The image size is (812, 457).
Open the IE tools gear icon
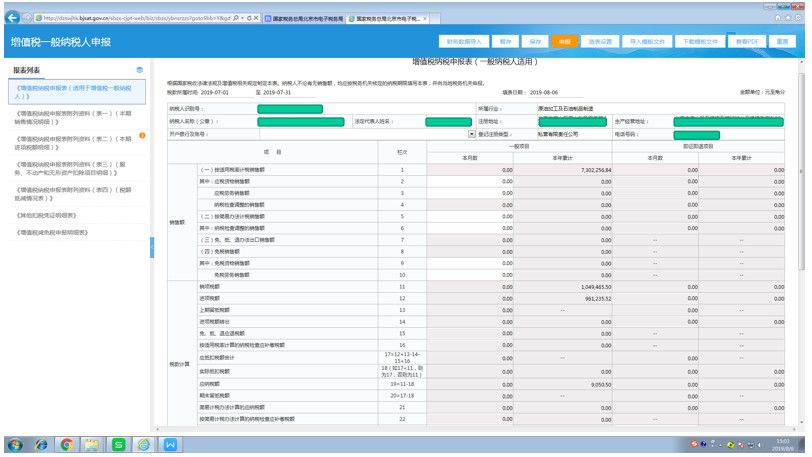[x=799, y=18]
